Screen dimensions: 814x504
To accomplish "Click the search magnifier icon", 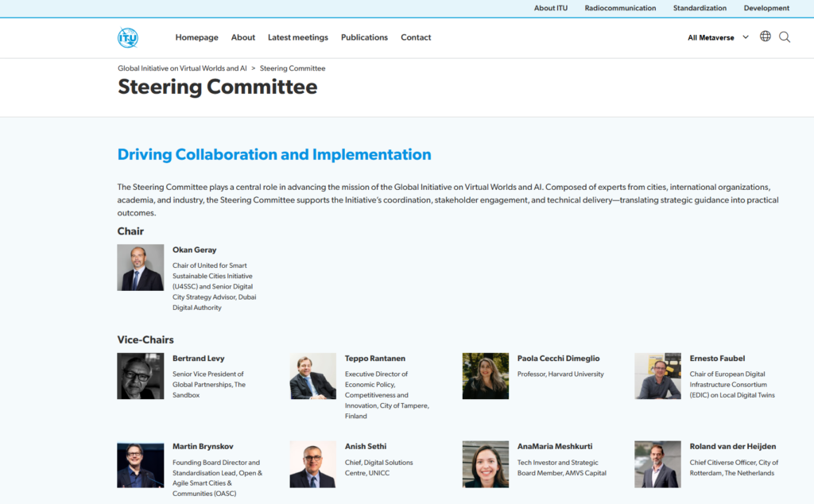I will point(785,37).
